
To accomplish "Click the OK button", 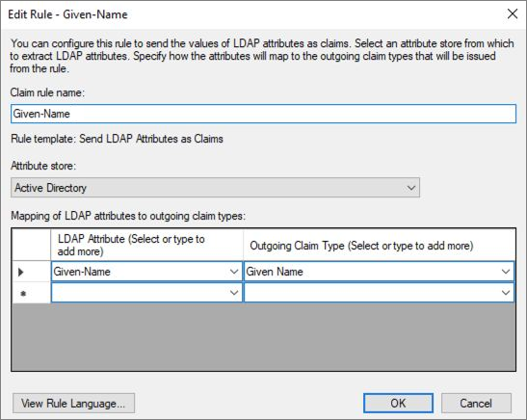I will [x=398, y=403].
